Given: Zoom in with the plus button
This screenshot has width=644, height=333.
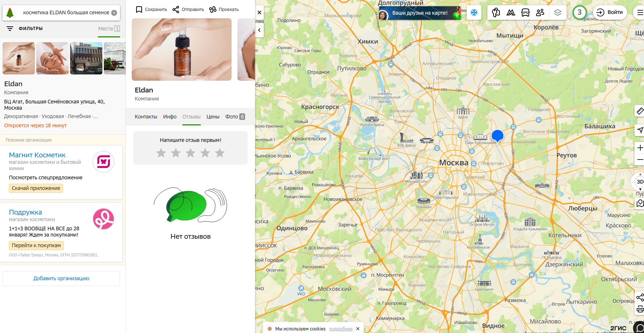Looking at the screenshot, I should click(640, 148).
